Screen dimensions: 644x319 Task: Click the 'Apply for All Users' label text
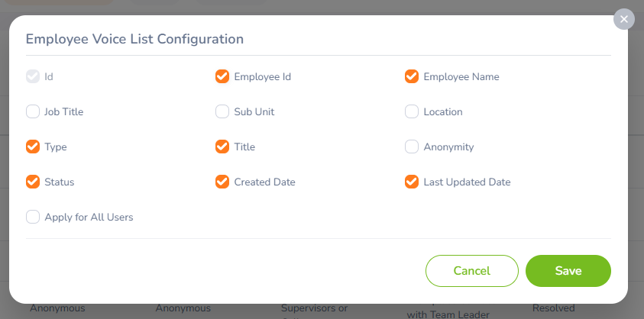click(x=89, y=217)
